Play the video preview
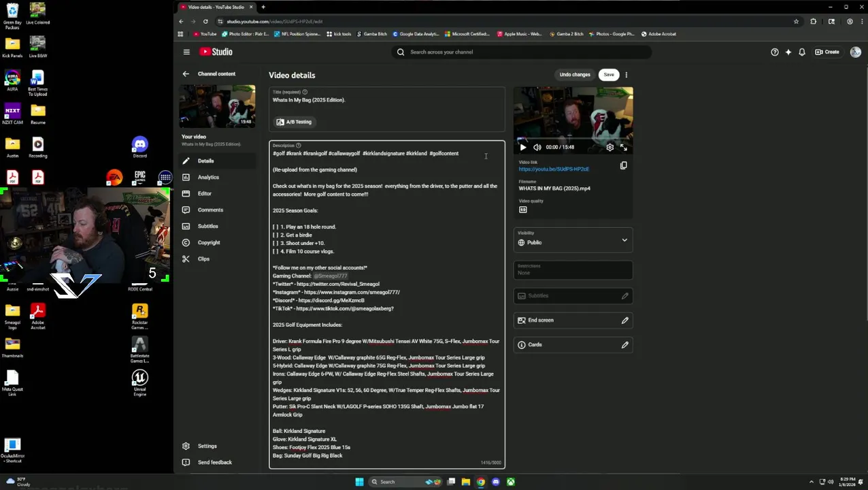This screenshot has width=868, height=490. 522,147
